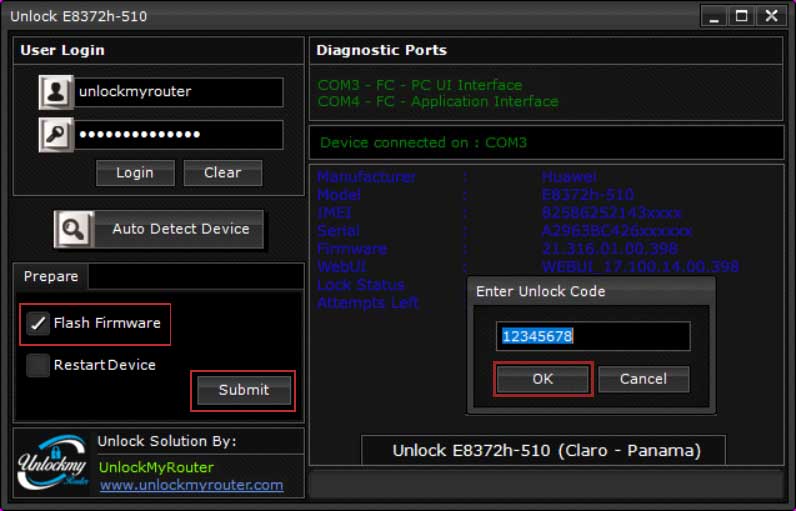Select the COM3 - FC - PC UI Interface line

click(420, 85)
